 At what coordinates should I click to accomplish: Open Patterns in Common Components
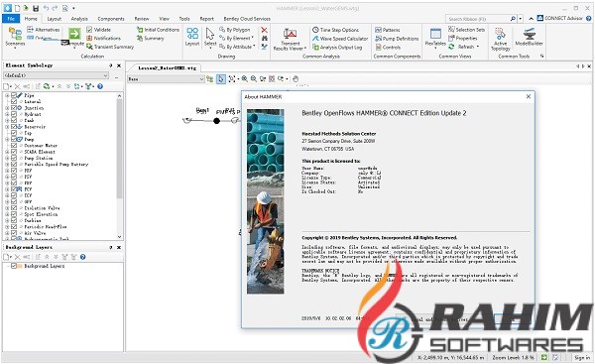(388, 29)
